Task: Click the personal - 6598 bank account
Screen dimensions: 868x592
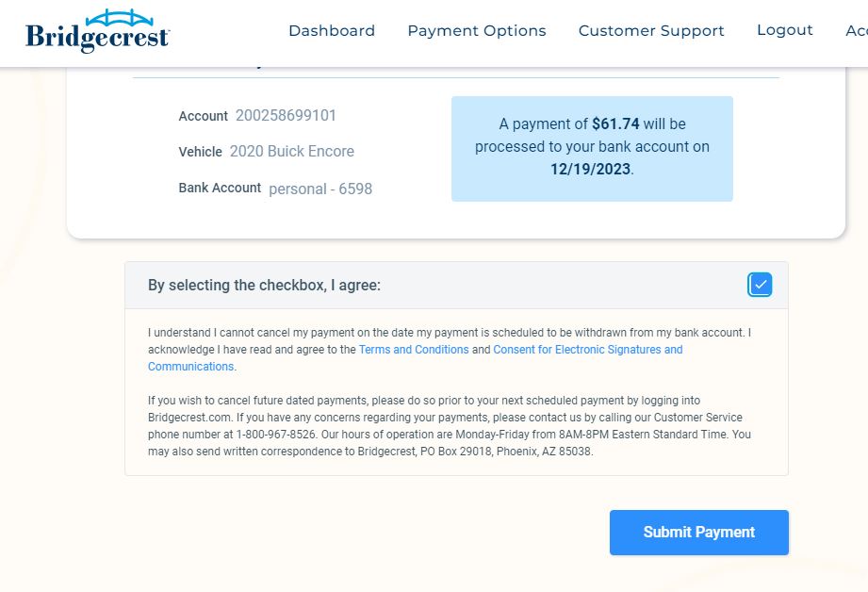Action: click(320, 189)
